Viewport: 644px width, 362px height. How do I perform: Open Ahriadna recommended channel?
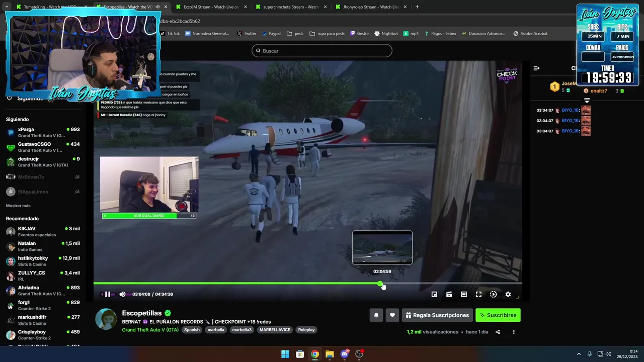pyautogui.click(x=43, y=291)
